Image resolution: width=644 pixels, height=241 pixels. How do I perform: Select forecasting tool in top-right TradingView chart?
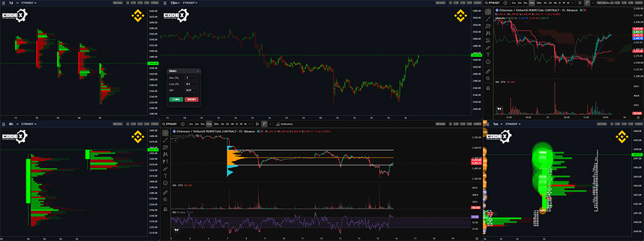click(x=488, y=41)
